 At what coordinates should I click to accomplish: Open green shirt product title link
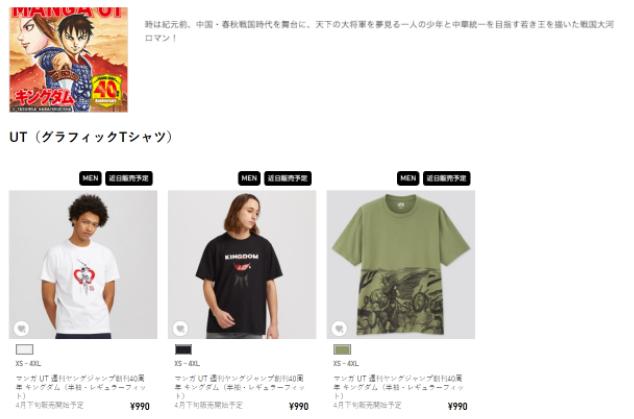[x=399, y=387]
